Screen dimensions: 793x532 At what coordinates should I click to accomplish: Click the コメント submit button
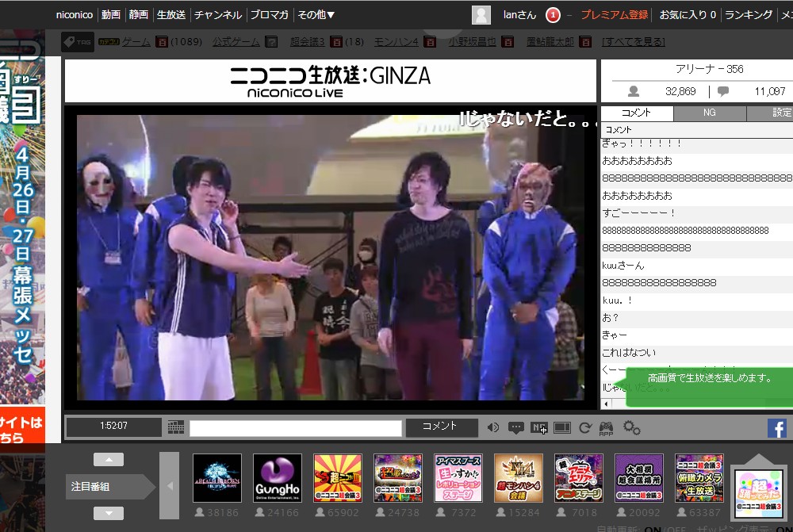click(440, 427)
